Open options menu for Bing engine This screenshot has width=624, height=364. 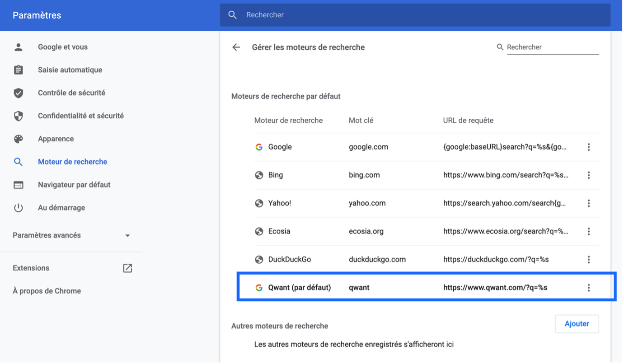(x=589, y=175)
